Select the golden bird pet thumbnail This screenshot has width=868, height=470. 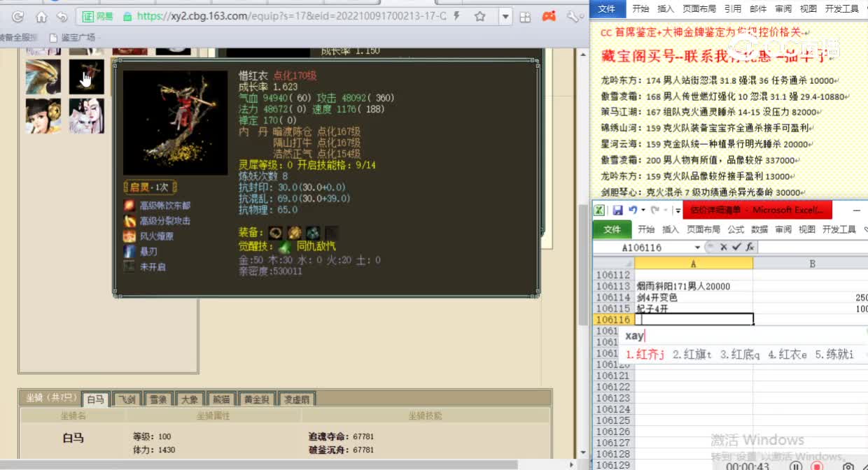[x=43, y=77]
